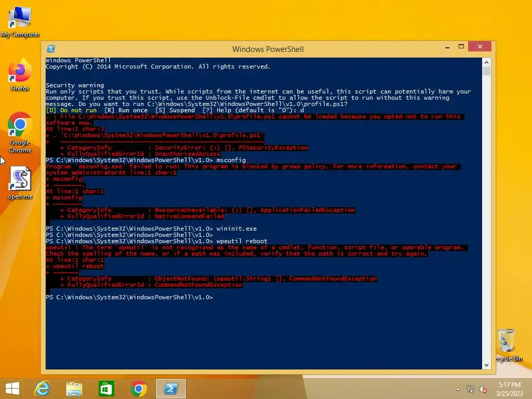The width and height of the screenshot is (532, 399).
Task: Open the clock showing 5:17 PM
Action: point(509,389)
